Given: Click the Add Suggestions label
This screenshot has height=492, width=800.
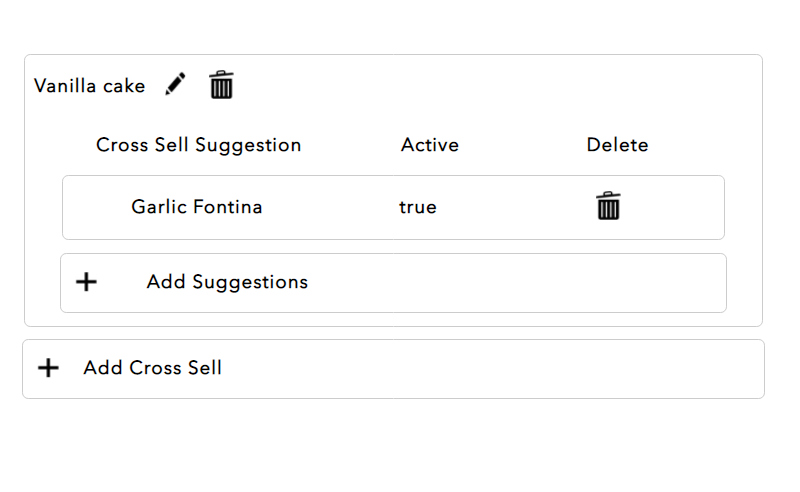Looking at the screenshot, I should coord(228,282).
